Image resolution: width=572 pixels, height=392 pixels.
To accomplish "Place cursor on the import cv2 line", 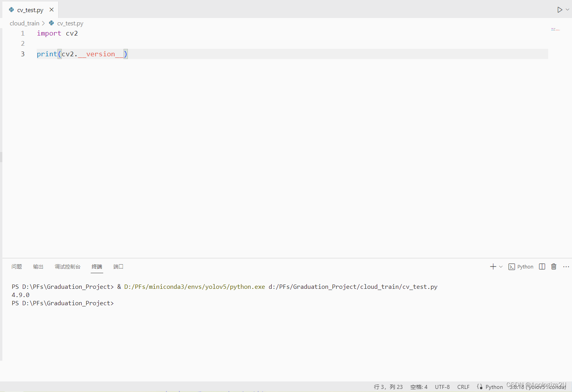I will pos(57,33).
